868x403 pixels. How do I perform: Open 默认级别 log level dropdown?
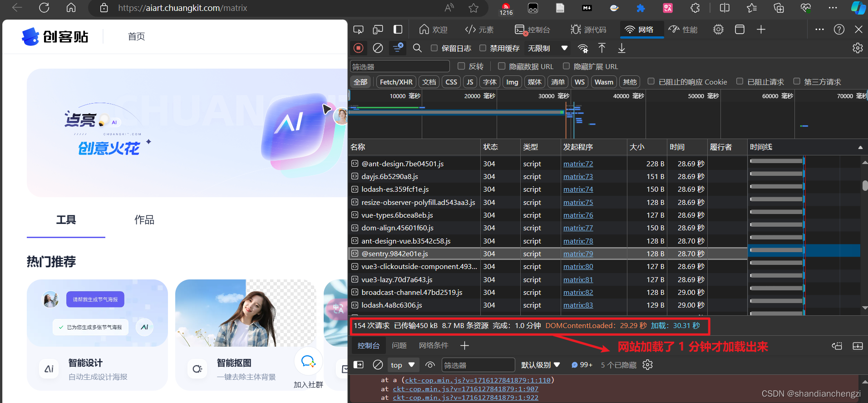(x=540, y=365)
